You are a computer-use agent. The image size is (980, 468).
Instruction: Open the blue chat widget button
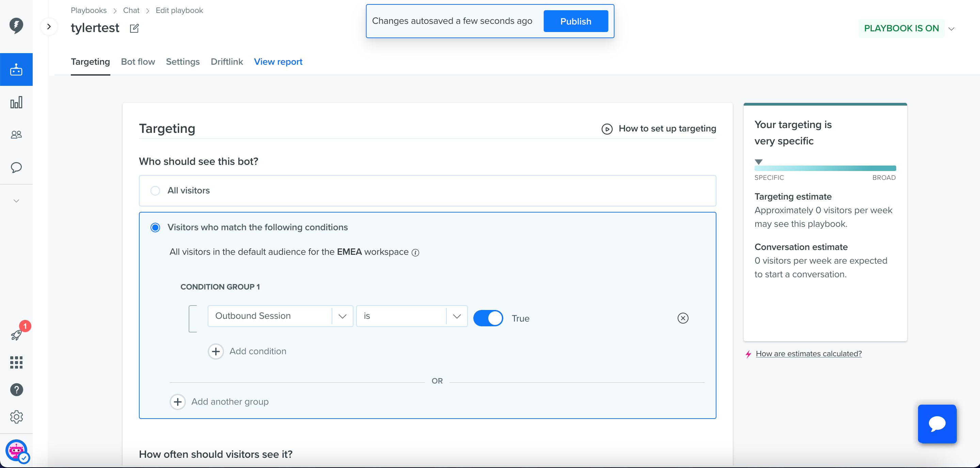[x=937, y=424]
